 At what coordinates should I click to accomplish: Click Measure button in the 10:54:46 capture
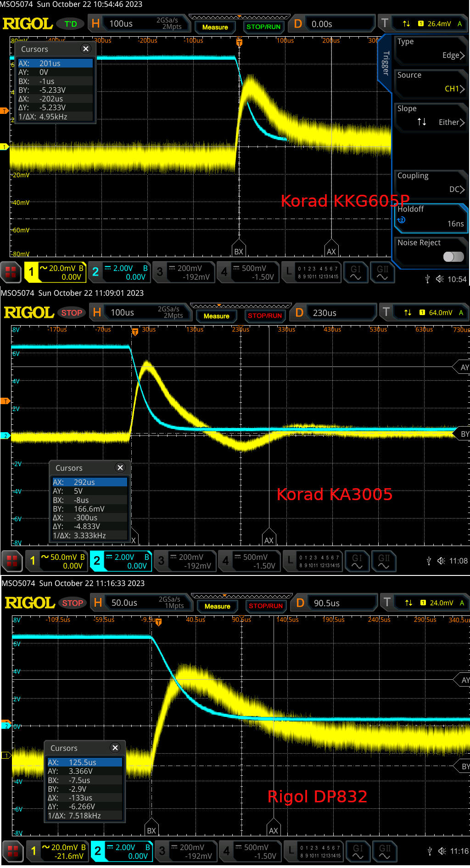point(215,27)
